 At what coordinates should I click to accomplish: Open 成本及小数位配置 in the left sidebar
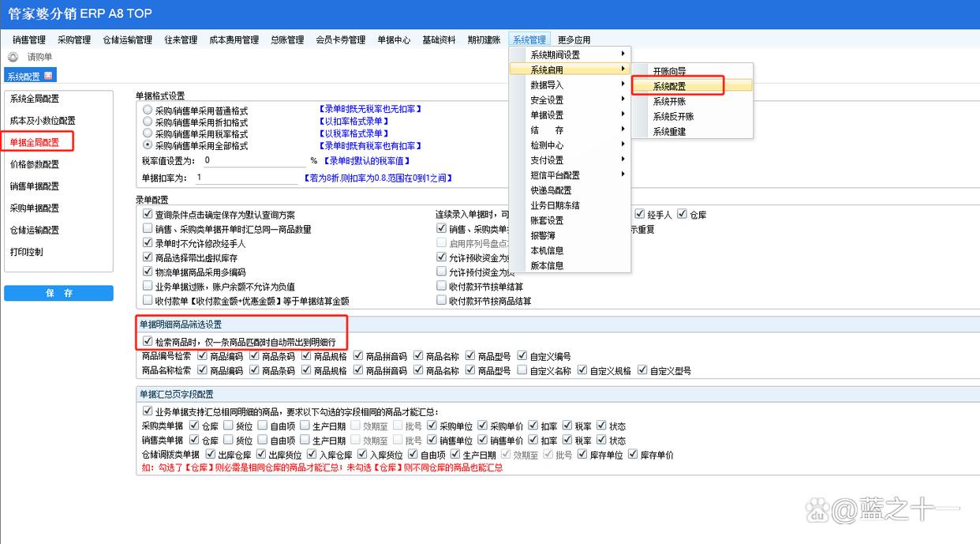pyautogui.click(x=43, y=121)
